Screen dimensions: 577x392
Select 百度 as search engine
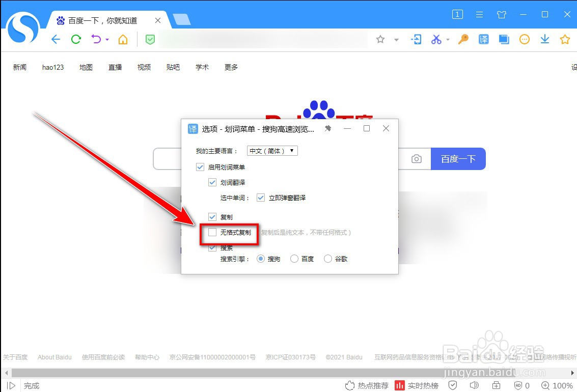tap(294, 259)
